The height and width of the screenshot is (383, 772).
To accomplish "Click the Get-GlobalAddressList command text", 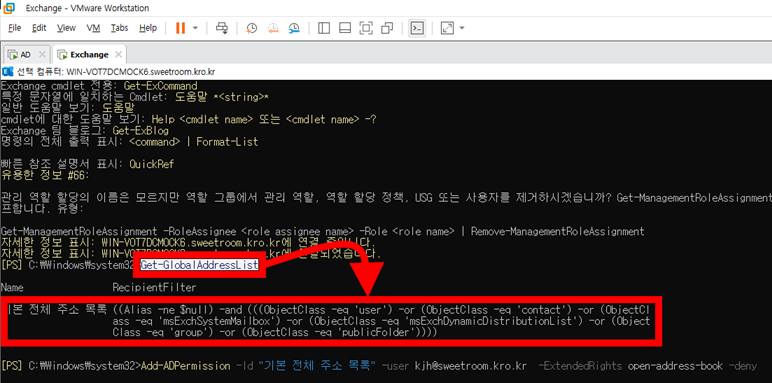I will point(200,265).
